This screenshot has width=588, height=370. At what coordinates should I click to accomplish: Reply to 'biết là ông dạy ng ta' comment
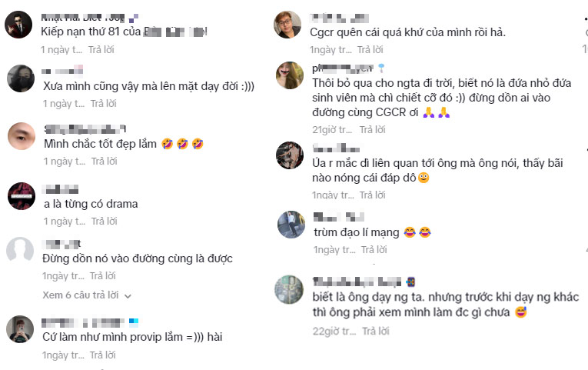pyautogui.click(x=375, y=331)
